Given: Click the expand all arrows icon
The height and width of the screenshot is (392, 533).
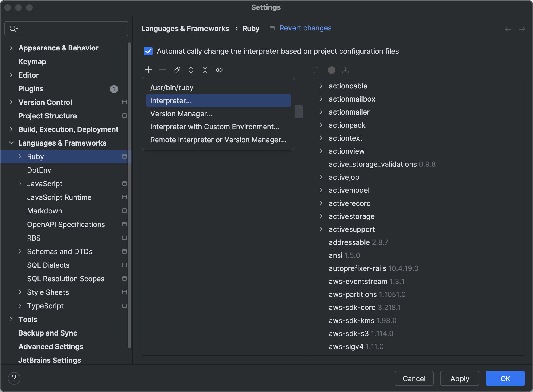Looking at the screenshot, I should pyautogui.click(x=191, y=70).
